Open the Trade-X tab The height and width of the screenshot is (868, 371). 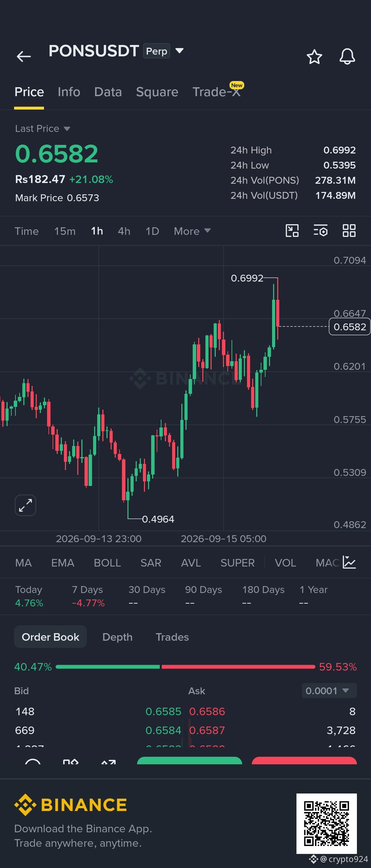pyautogui.click(x=217, y=92)
